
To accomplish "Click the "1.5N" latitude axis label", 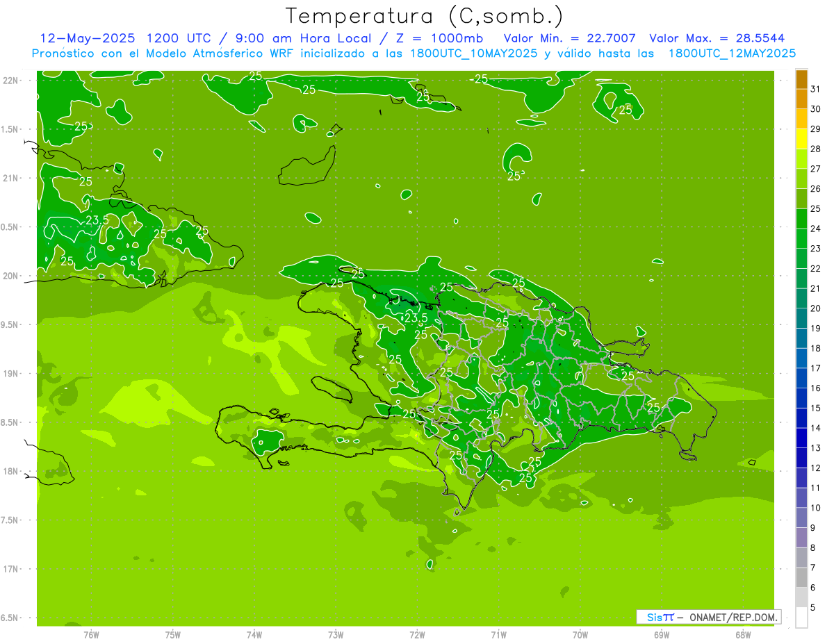I will [x=10, y=129].
